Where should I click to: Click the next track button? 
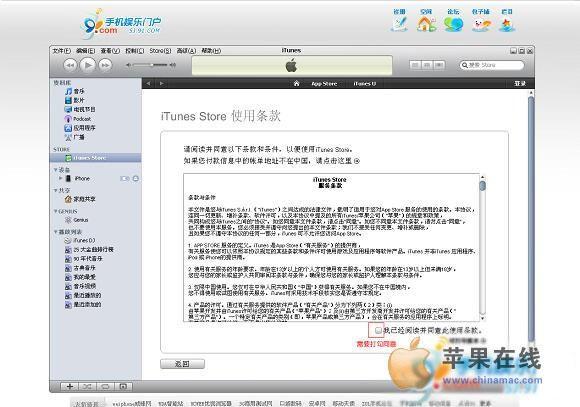click(105, 65)
